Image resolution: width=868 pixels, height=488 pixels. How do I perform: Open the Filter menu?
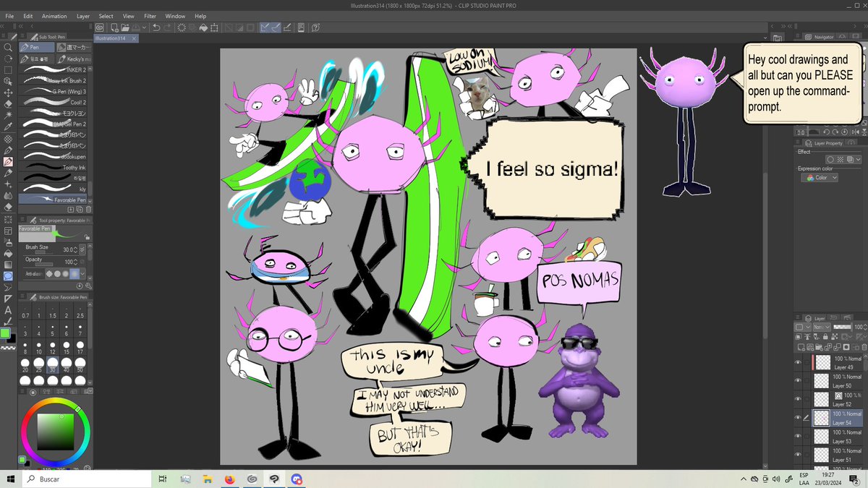pos(150,16)
